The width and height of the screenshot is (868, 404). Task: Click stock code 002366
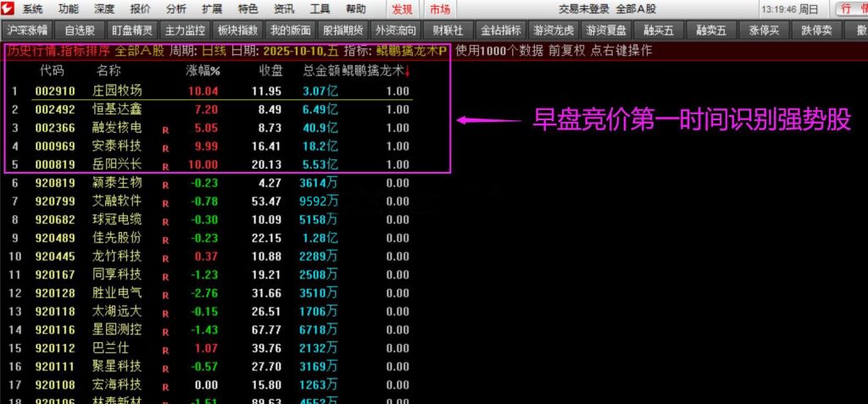[55, 128]
